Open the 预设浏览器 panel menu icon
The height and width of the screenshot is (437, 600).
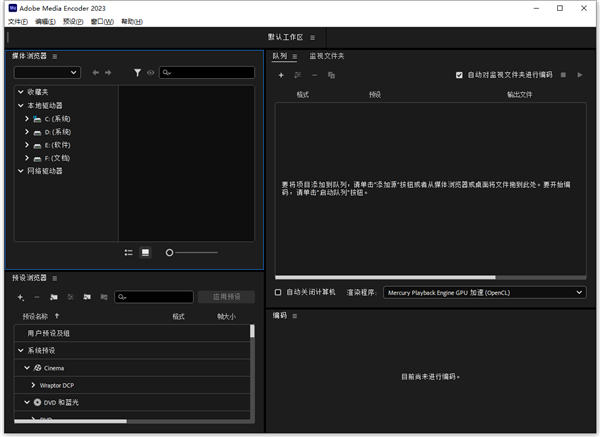pos(54,278)
